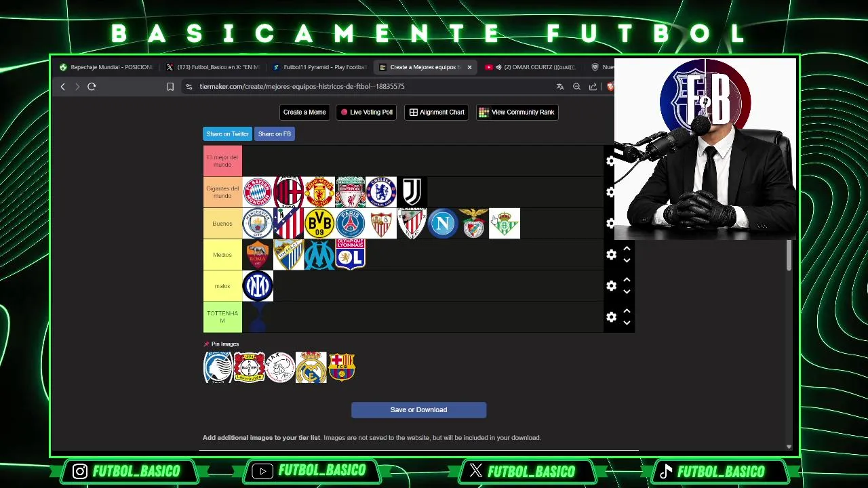
Task: Open settings gear for TOTTENHAM tier
Action: [611, 317]
